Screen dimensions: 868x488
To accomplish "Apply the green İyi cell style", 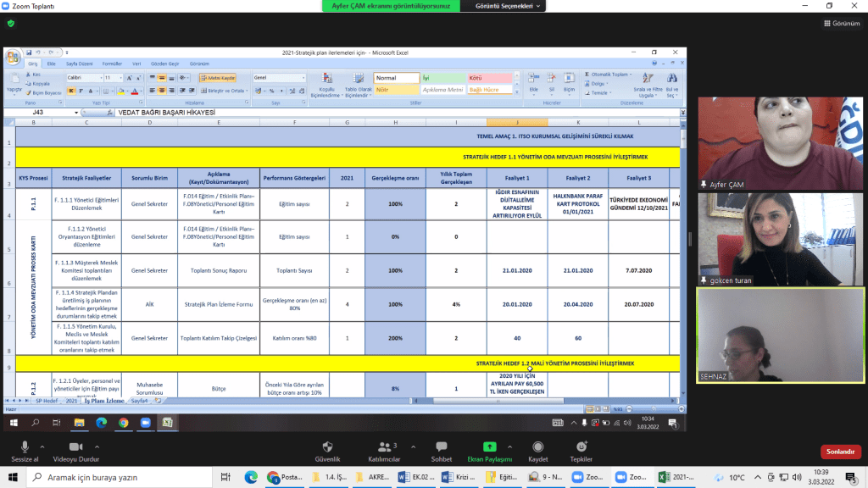I will (x=442, y=78).
